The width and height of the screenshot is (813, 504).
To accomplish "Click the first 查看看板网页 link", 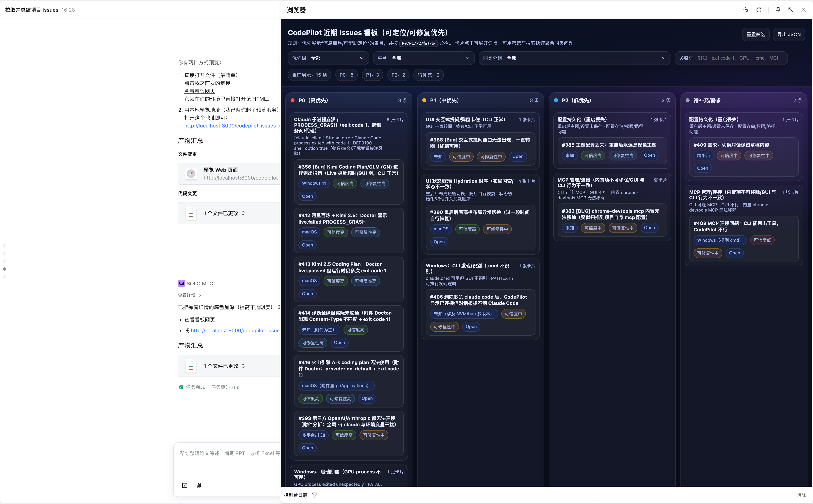I will 199,91.
